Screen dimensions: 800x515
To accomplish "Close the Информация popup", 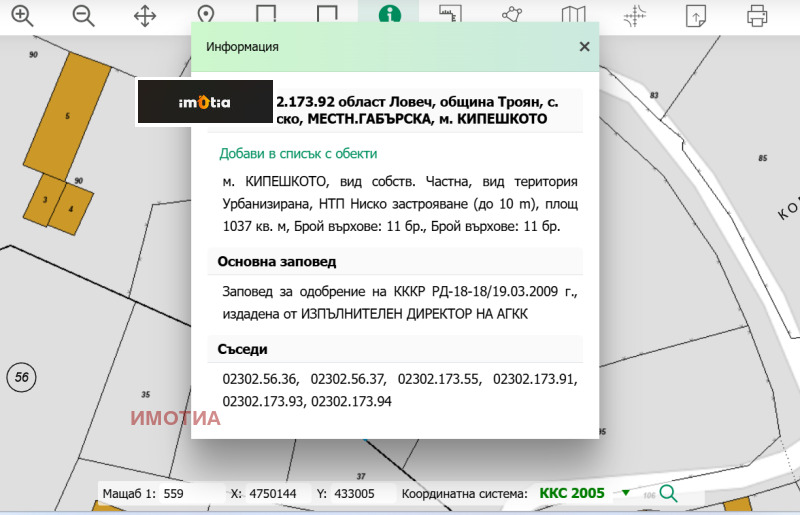I will (584, 47).
